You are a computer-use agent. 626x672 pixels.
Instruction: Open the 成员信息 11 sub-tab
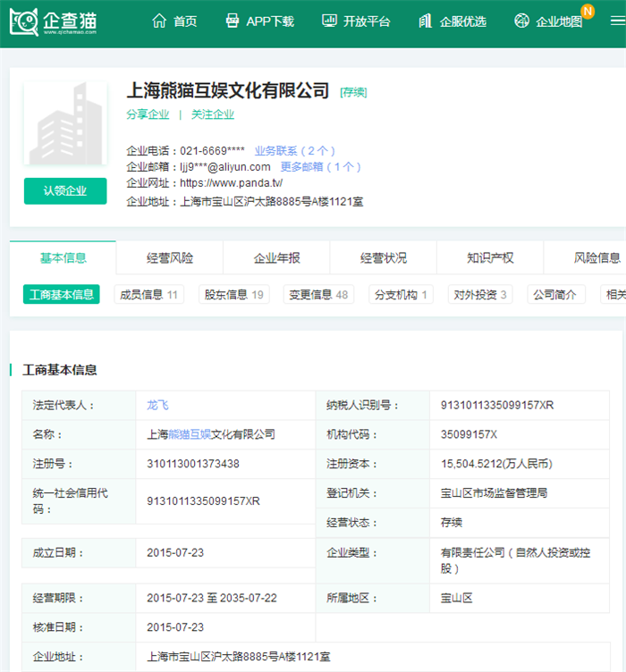click(x=148, y=294)
